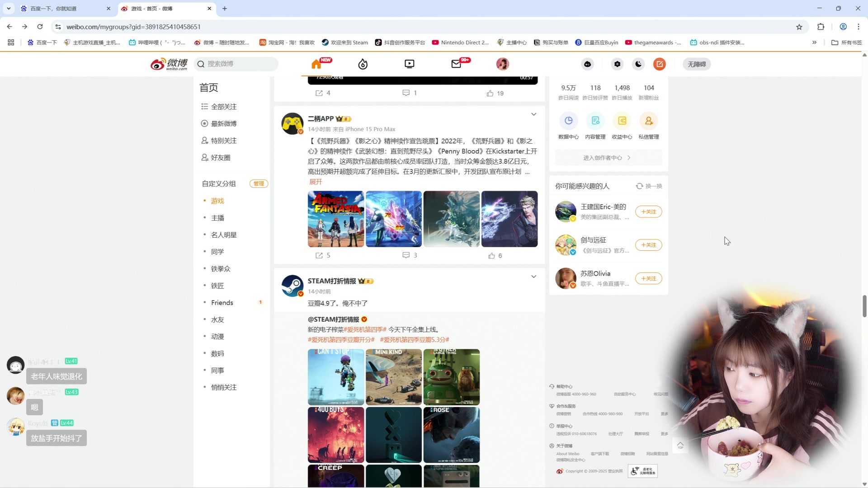
Task: Click the page vertical scrollbar thumb
Action: 864,306
